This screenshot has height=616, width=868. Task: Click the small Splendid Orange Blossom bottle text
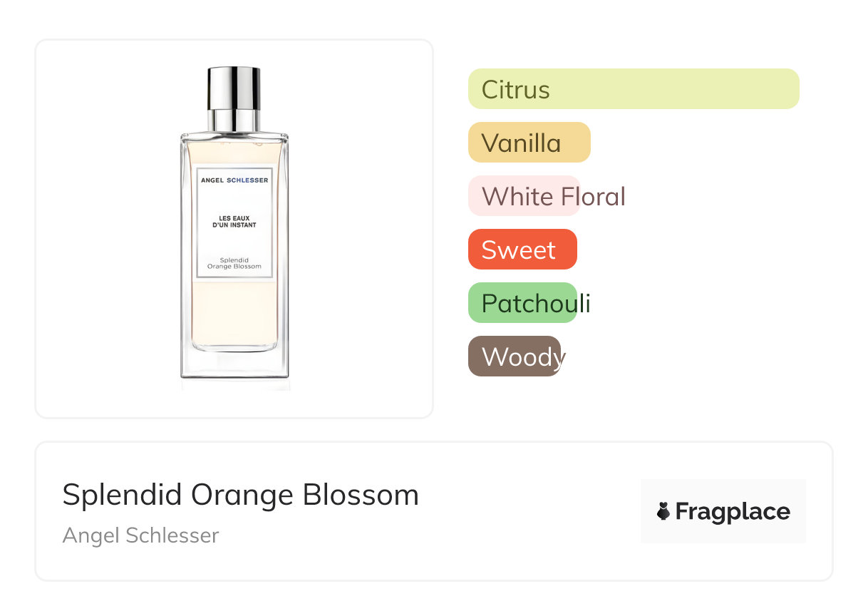(234, 263)
